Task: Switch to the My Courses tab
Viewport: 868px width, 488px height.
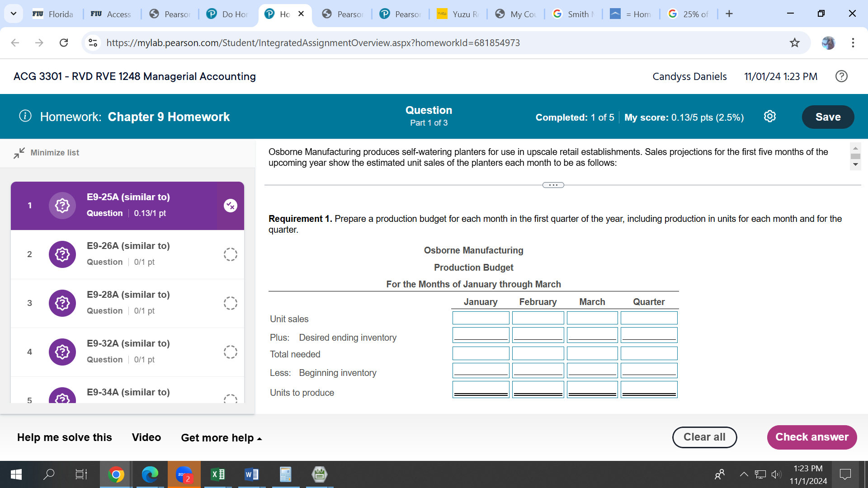Action: pos(517,14)
